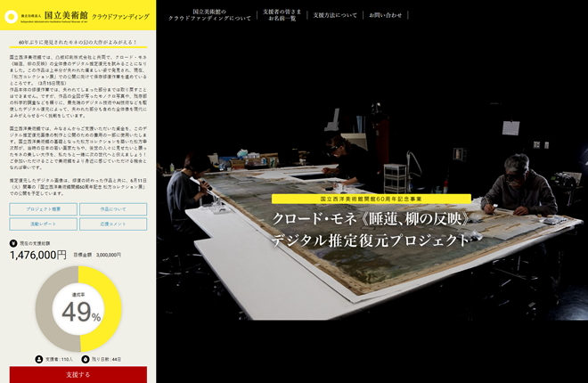
Task: Click the 活動レポート button
Action: (43, 224)
